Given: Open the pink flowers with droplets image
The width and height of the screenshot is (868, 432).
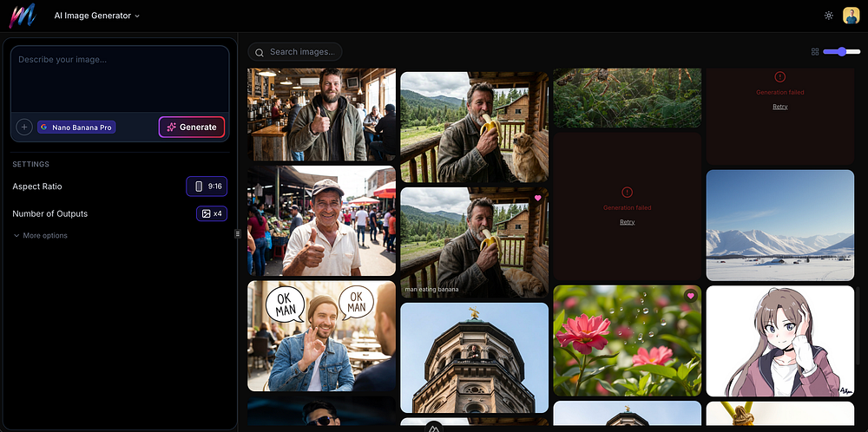Looking at the screenshot, I should [628, 341].
